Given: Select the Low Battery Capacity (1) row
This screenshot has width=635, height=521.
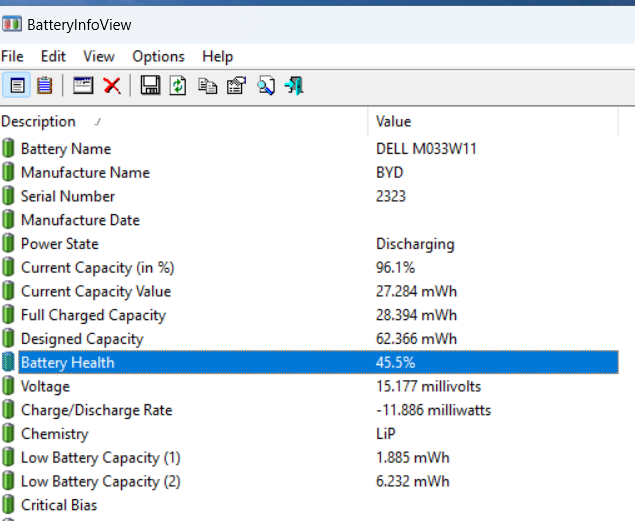Looking at the screenshot, I should pyautogui.click(x=101, y=458).
